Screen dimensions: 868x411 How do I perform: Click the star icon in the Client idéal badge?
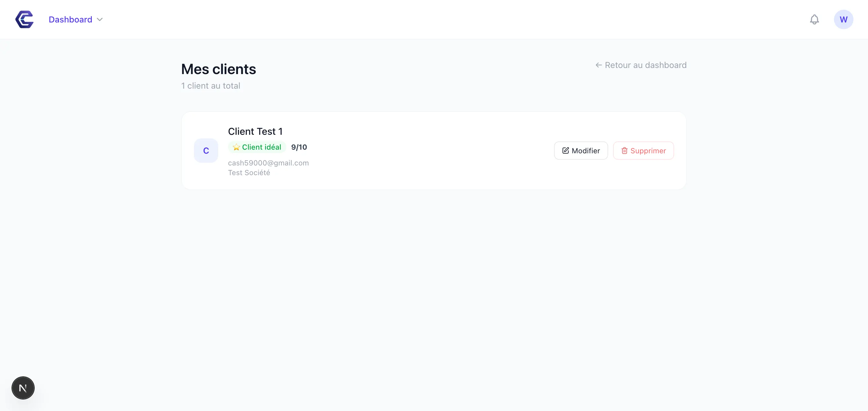(236, 147)
